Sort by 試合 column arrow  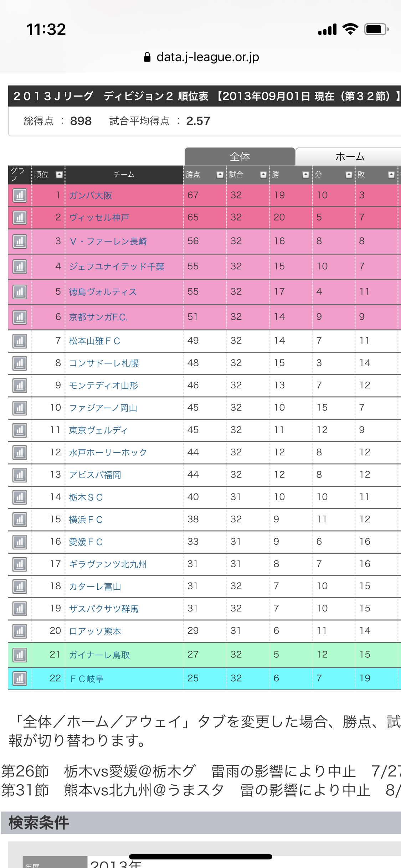pyautogui.click(x=263, y=175)
